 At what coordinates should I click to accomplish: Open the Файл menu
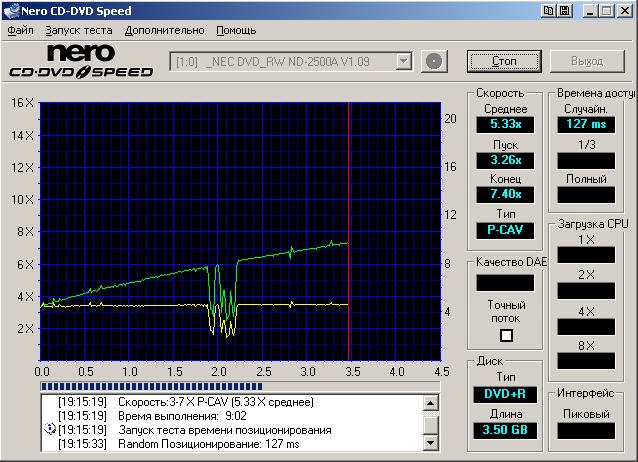coord(20,30)
